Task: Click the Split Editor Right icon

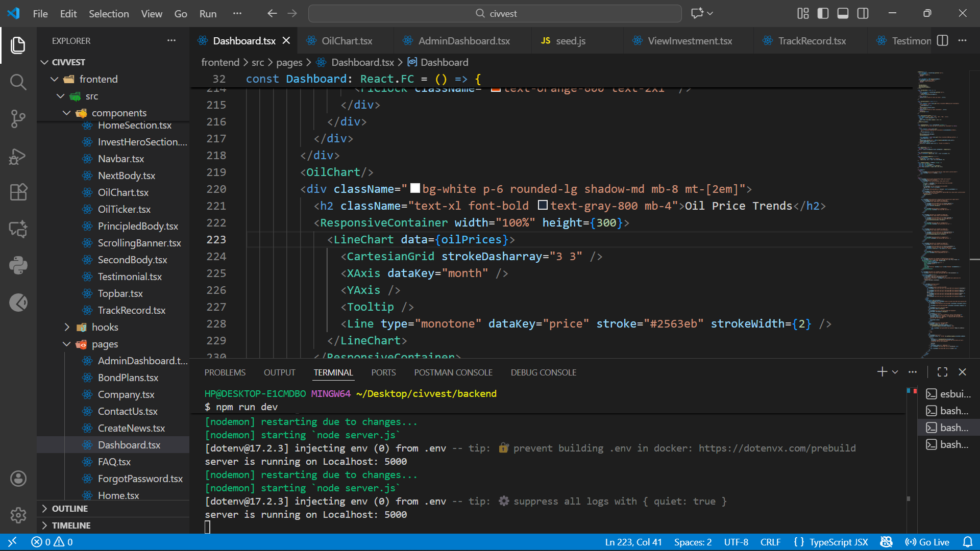Action: [943, 41]
